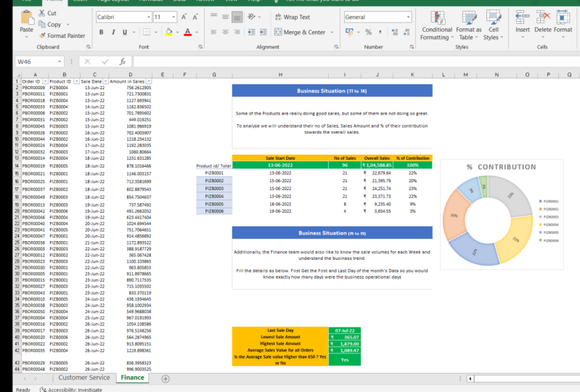Open Conditional Formatting menu
This screenshot has width=580, height=392.
click(x=437, y=25)
